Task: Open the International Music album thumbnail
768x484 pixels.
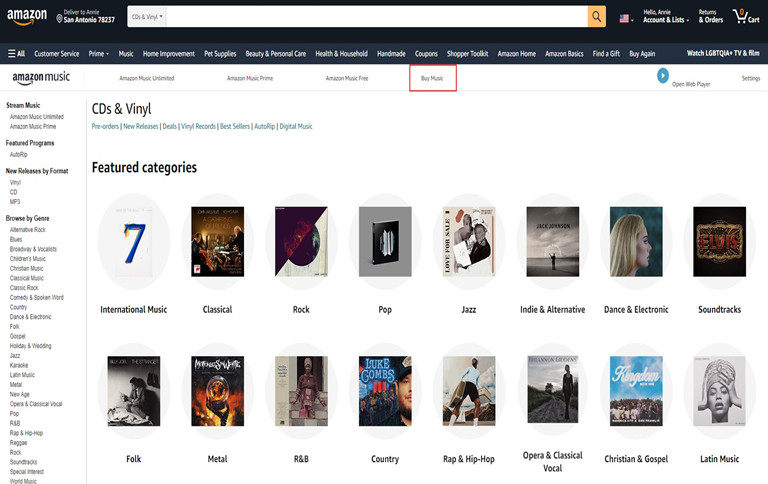Action: point(134,242)
